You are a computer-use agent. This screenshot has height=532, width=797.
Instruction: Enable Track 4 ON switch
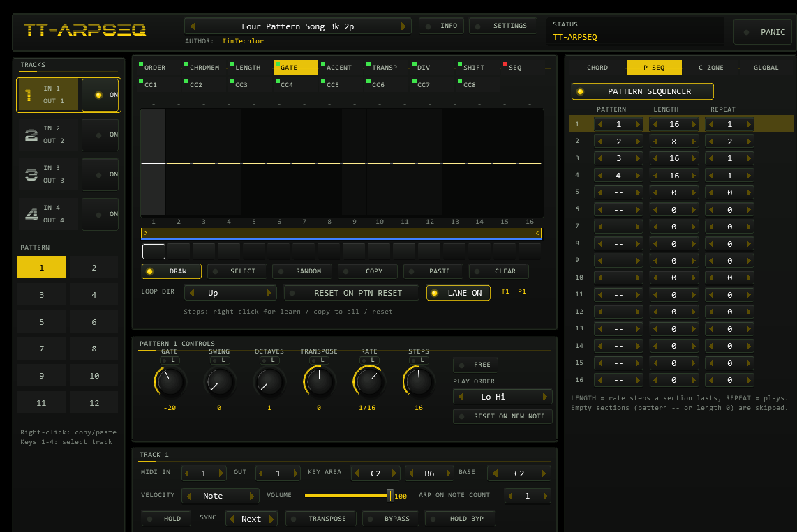click(100, 214)
